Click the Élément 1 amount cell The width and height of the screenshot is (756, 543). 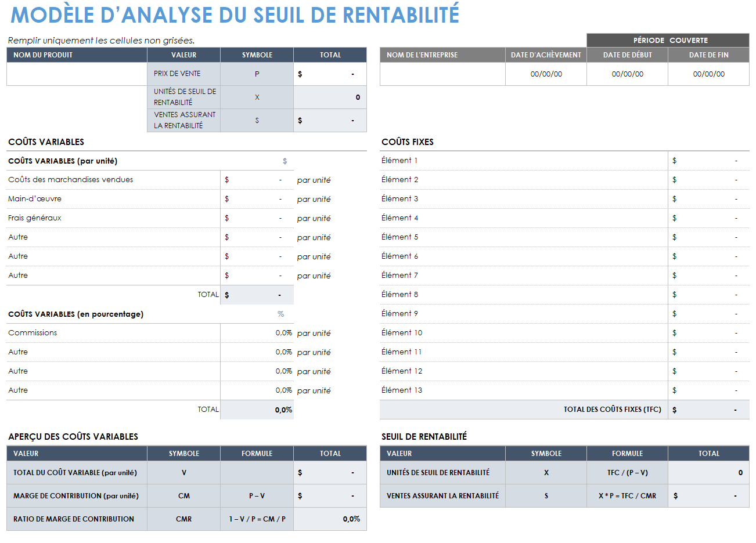click(708, 161)
